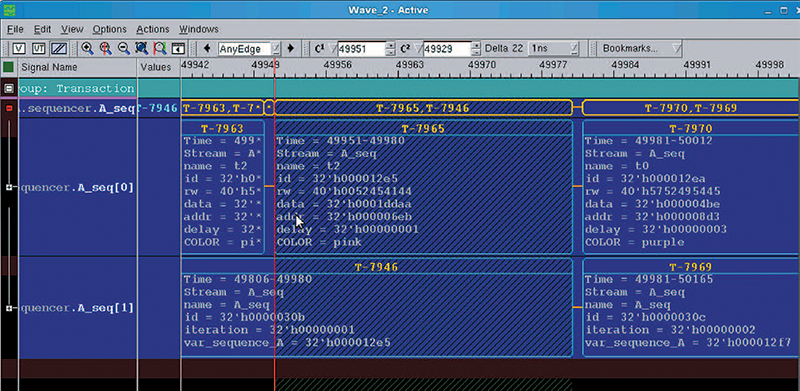Image resolution: width=800 pixels, height=391 pixels.
Task: Click the T-7946 transaction header in A_seq[1]
Action: tap(377, 266)
